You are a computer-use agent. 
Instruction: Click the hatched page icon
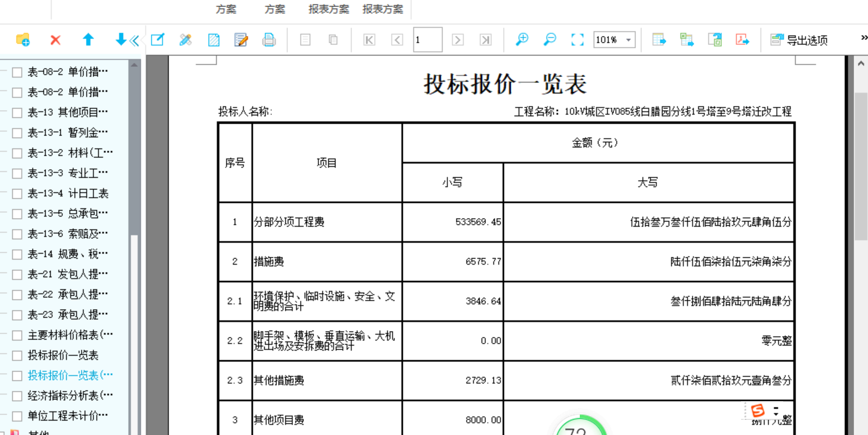point(213,40)
